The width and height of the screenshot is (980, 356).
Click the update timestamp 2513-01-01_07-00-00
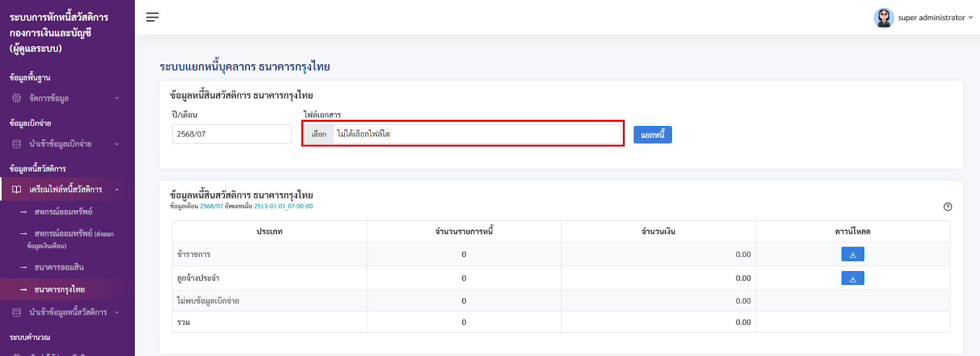point(283,206)
